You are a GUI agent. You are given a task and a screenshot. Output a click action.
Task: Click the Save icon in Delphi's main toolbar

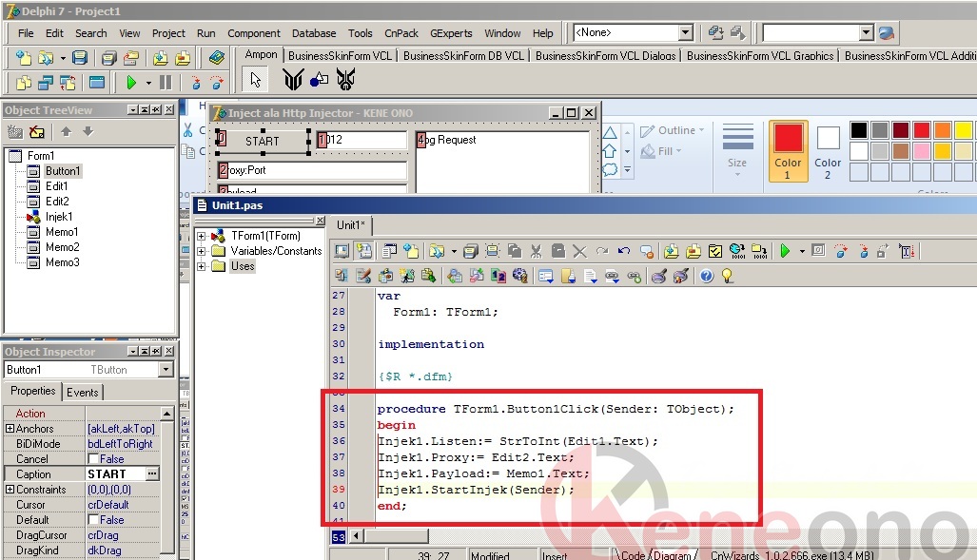click(x=80, y=58)
